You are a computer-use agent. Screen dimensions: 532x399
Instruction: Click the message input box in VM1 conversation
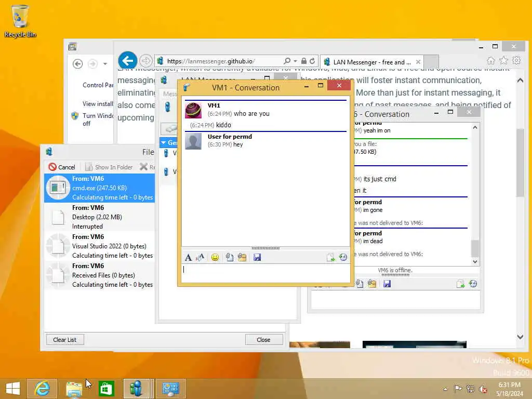point(265,273)
